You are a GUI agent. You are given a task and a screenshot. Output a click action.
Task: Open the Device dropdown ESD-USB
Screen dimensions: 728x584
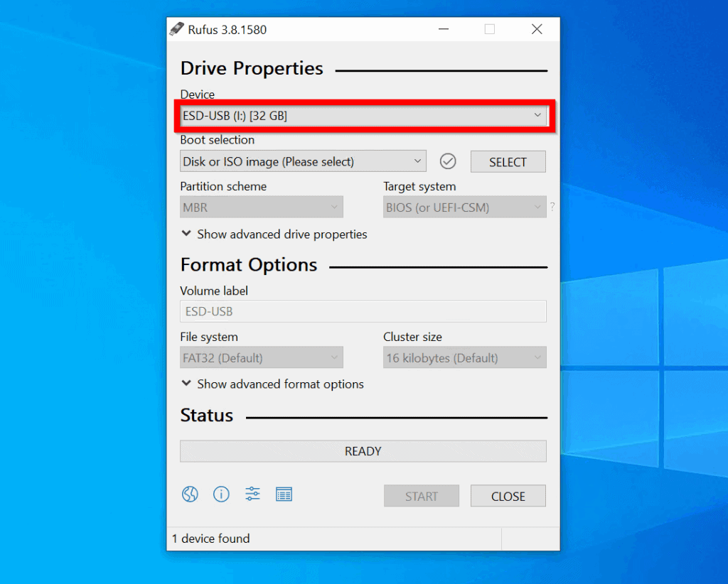point(363,116)
